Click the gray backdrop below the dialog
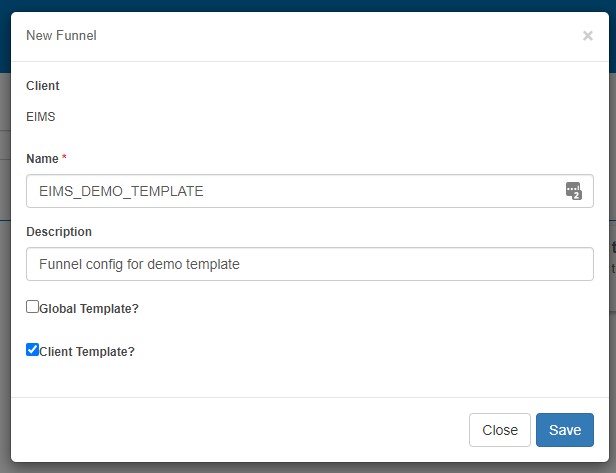 pos(308,468)
